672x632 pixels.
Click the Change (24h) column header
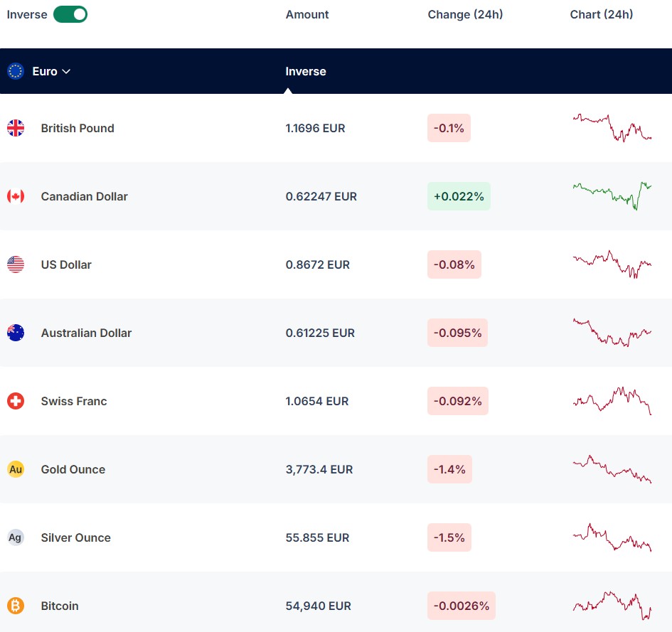[x=465, y=14]
